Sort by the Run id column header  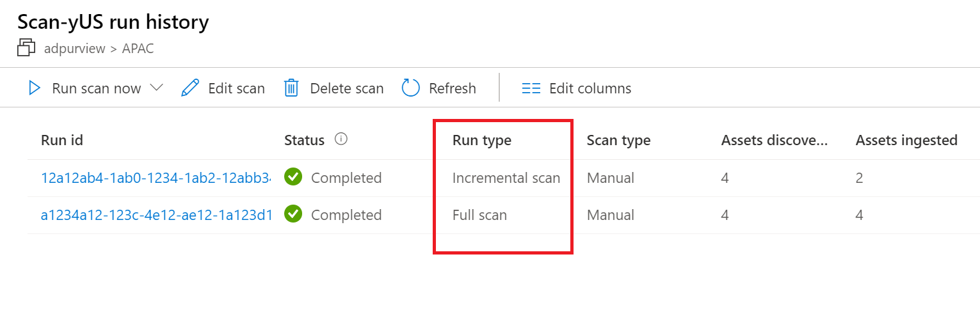coord(62,140)
